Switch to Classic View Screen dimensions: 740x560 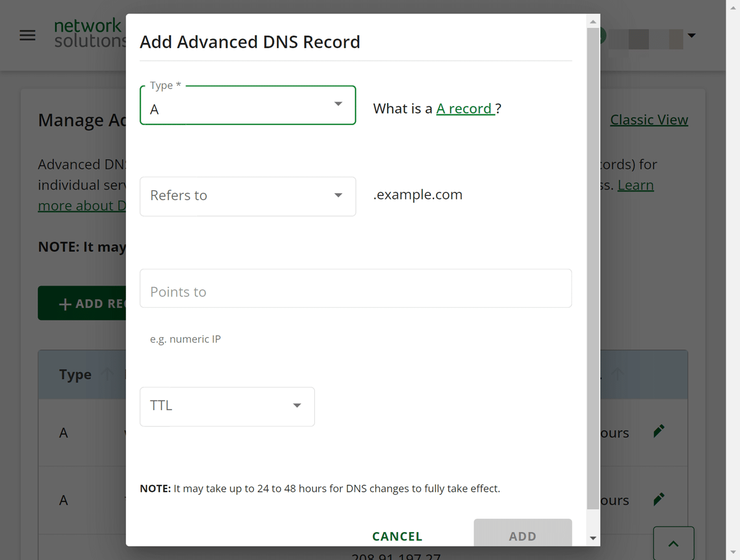[649, 119]
